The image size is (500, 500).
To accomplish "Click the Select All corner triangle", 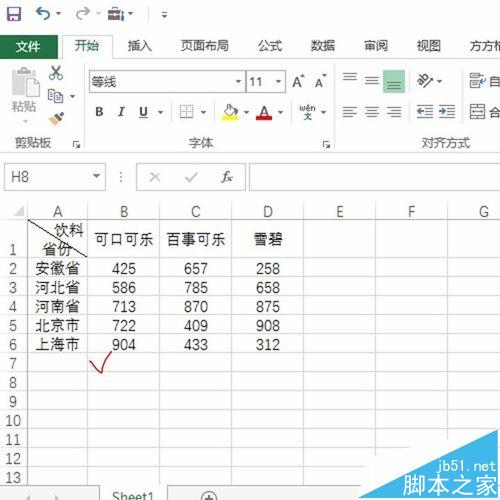I will pyautogui.click(x=18, y=211).
